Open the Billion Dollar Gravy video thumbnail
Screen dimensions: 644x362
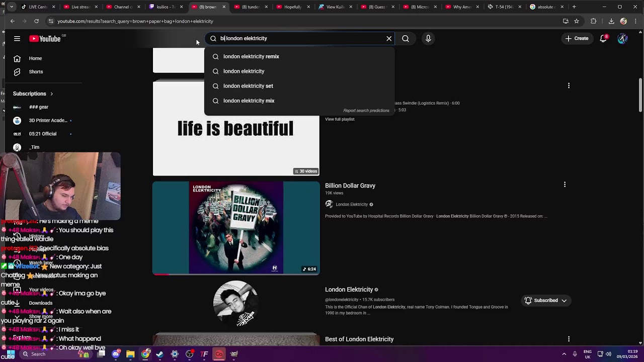[236, 228]
